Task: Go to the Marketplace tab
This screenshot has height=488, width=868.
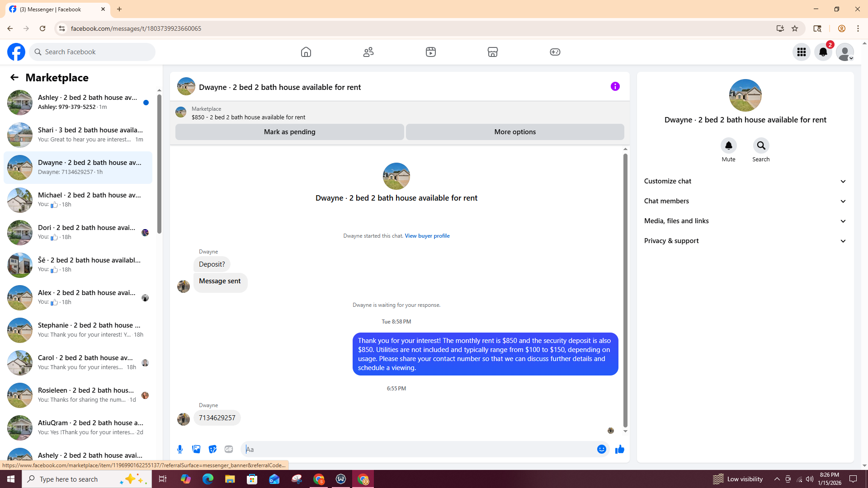Action: point(492,52)
